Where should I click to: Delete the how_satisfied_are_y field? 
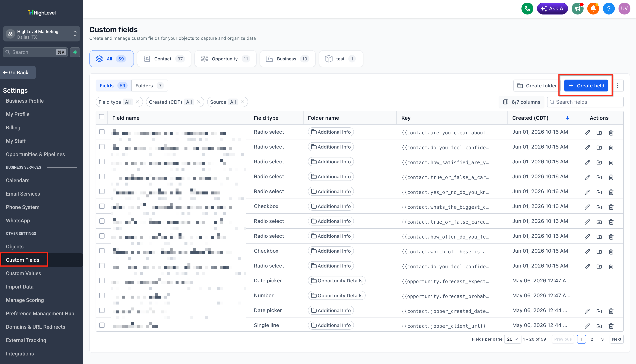tap(611, 162)
